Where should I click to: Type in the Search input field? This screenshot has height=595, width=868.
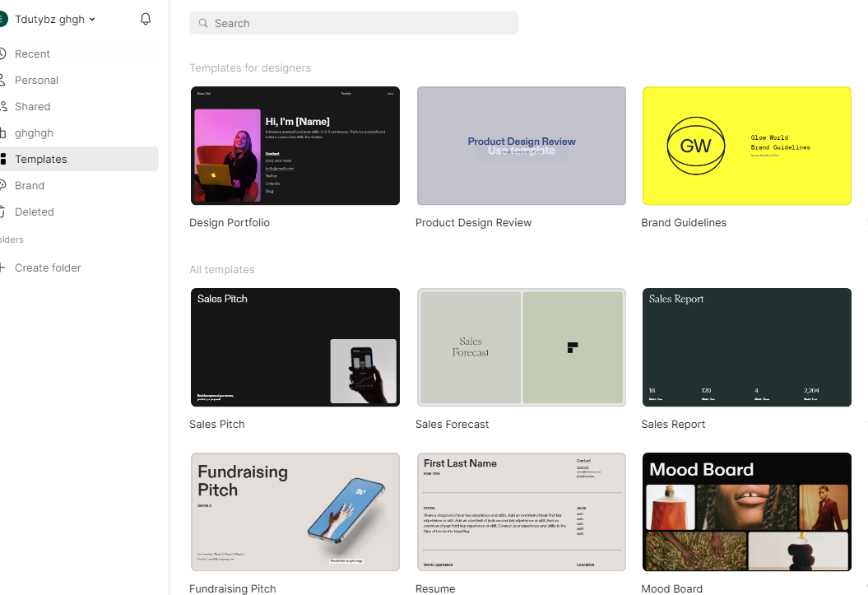click(362, 23)
